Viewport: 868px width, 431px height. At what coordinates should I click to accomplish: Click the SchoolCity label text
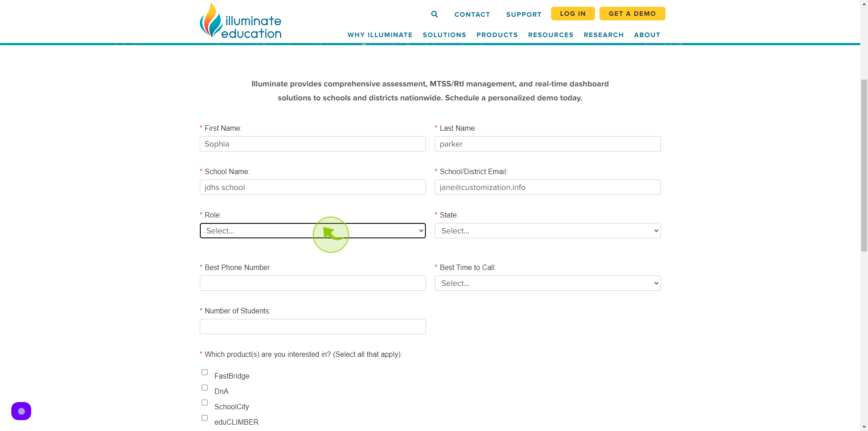coord(231,407)
